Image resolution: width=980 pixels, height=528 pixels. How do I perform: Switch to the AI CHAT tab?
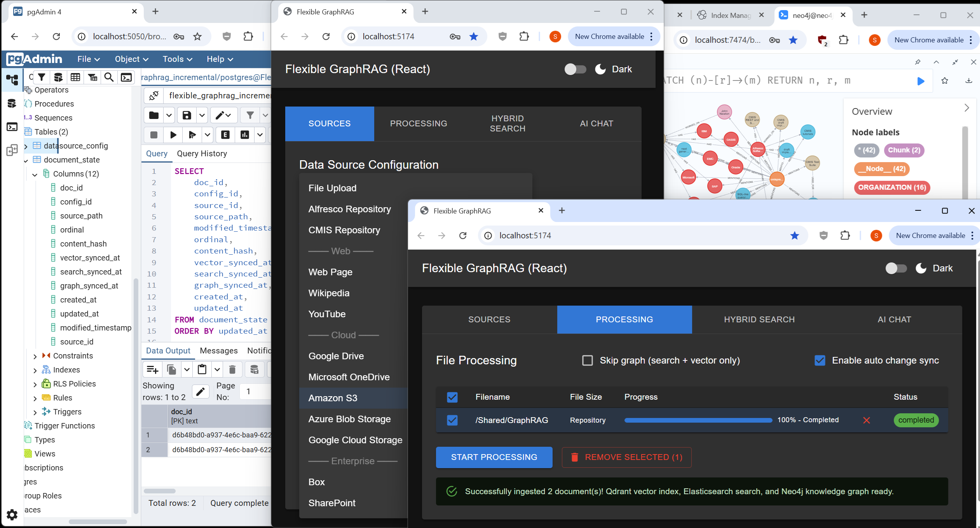pos(894,319)
